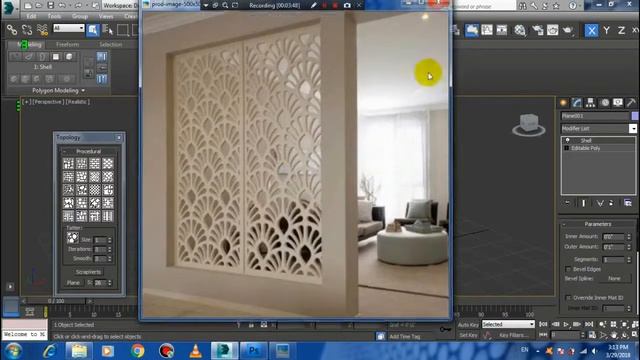Open Photoshop from the taskbar
Screen dimensions: 640x360
point(253,350)
